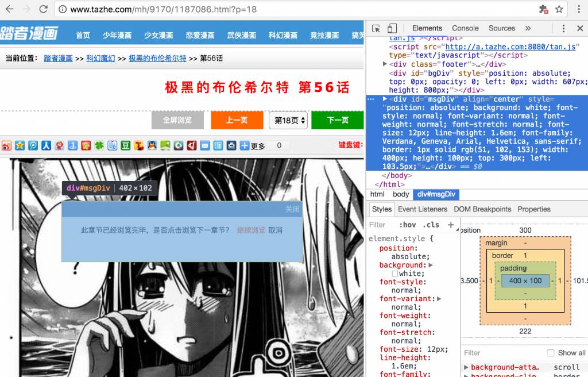Screen dimensions: 588x377
Task: Share to QZone star icon
Action: pyautogui.click(x=20, y=145)
